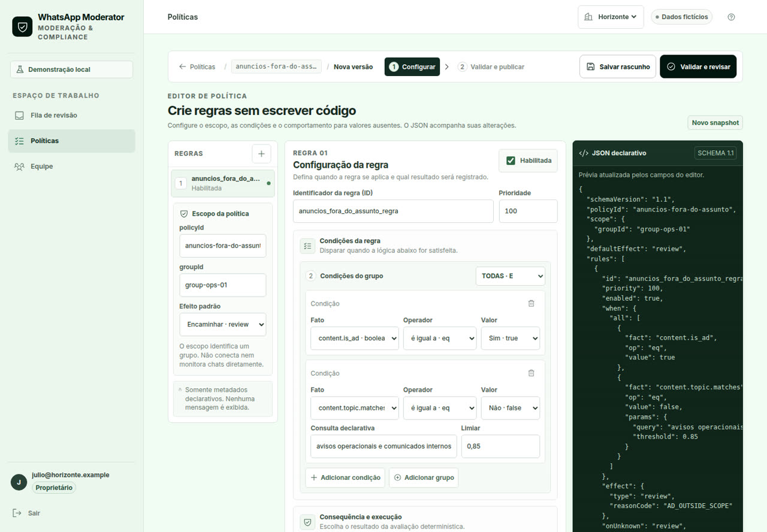Click the Salvar rascunho button

tap(618, 66)
